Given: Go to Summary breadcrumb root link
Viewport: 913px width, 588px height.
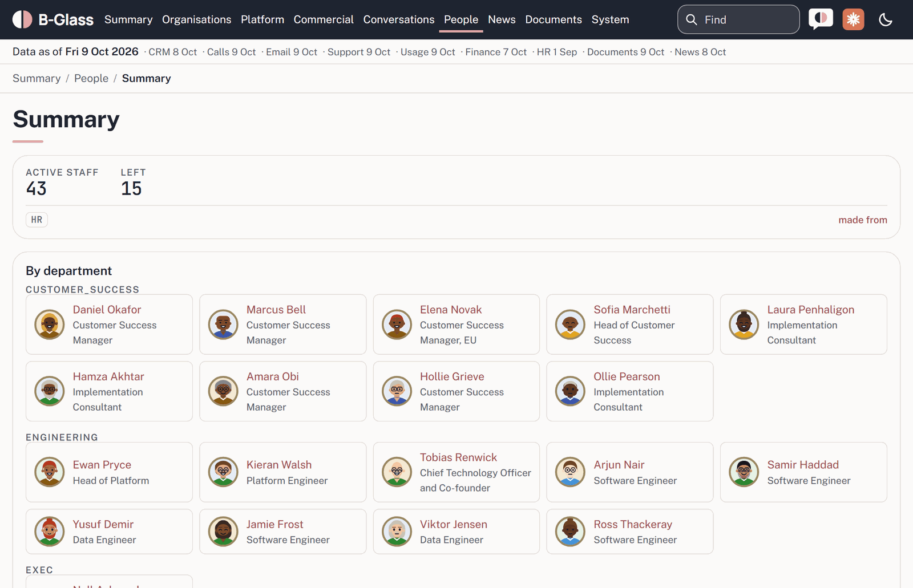Looking at the screenshot, I should click(37, 78).
